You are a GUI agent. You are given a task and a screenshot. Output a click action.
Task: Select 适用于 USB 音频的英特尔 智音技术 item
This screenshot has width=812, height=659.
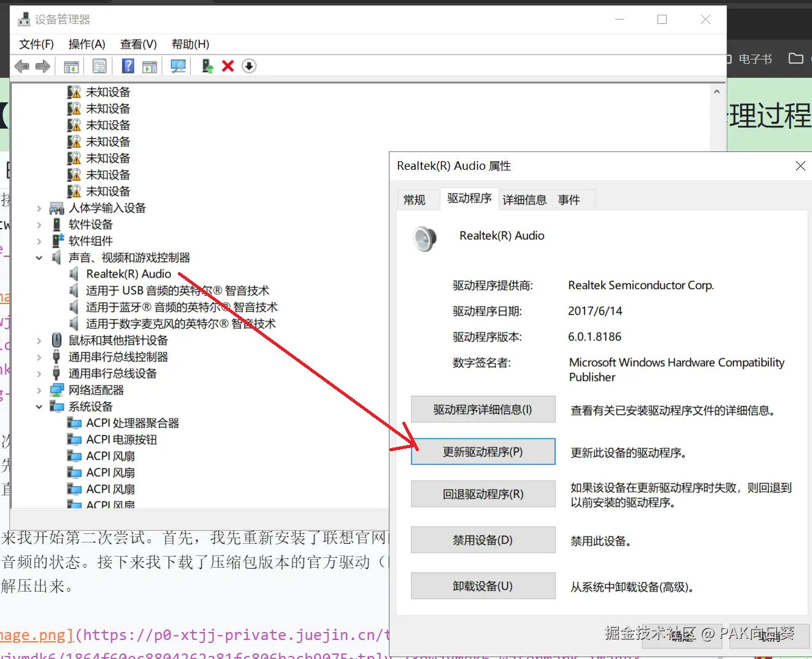pos(177,291)
